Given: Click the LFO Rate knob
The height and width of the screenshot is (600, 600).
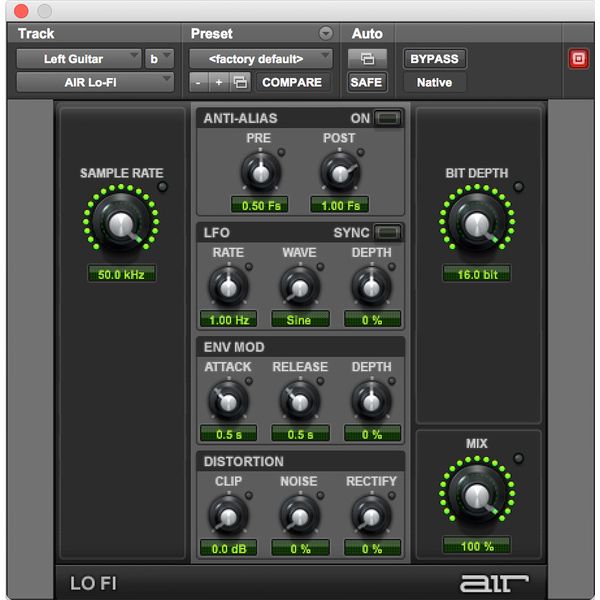Looking at the screenshot, I should tap(228, 286).
